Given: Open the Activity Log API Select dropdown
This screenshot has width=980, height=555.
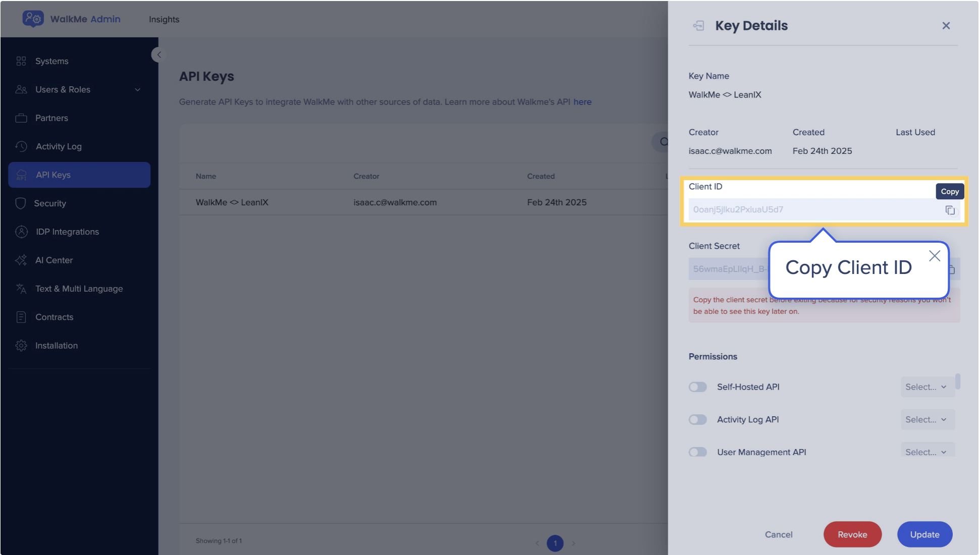Looking at the screenshot, I should (x=928, y=420).
